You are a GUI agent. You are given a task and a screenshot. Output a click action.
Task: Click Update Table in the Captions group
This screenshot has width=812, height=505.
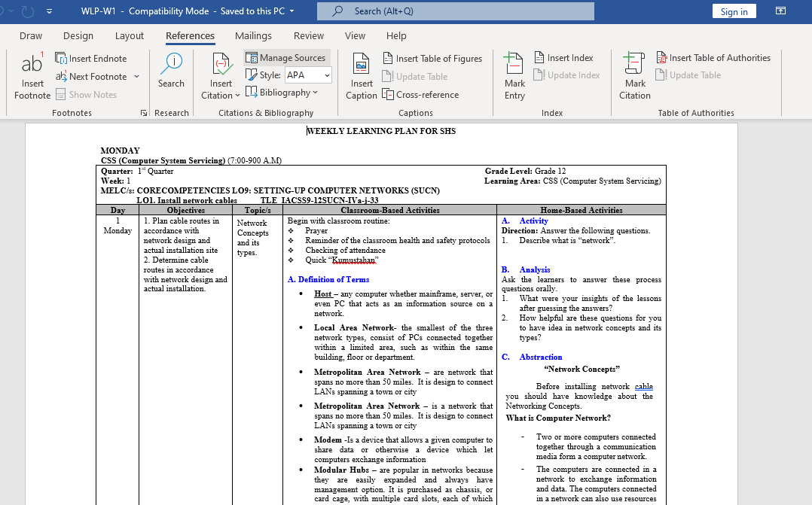tap(415, 77)
